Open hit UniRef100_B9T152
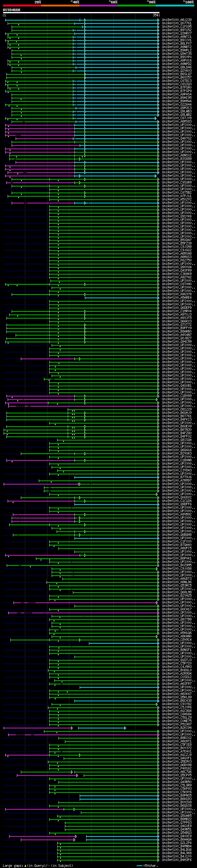The width and height of the screenshot is (197, 868). 177,30
